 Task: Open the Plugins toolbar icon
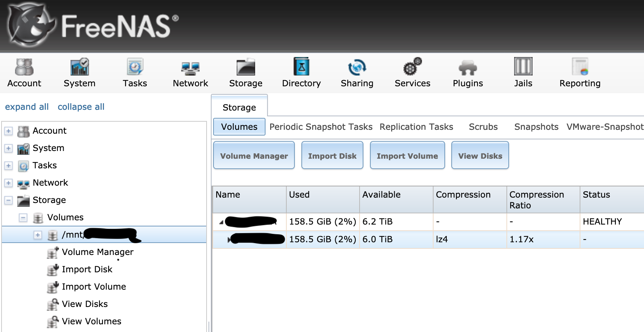(x=468, y=68)
